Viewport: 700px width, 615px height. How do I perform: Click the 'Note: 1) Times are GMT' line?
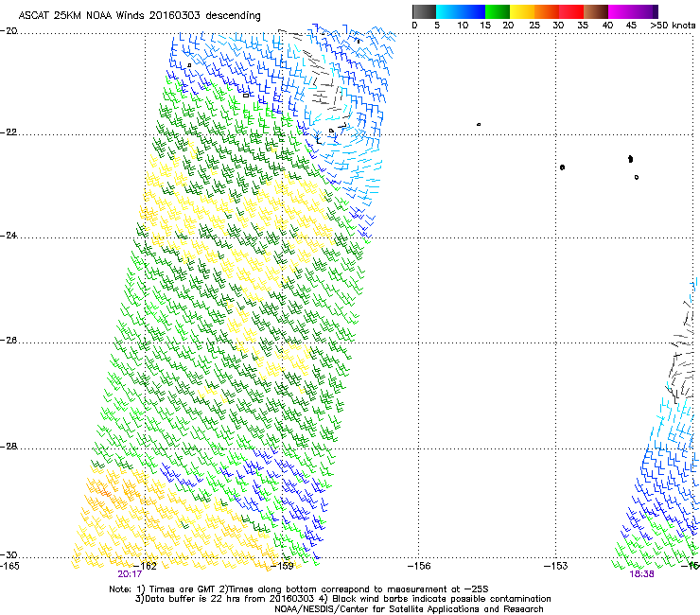pyautogui.click(x=299, y=589)
